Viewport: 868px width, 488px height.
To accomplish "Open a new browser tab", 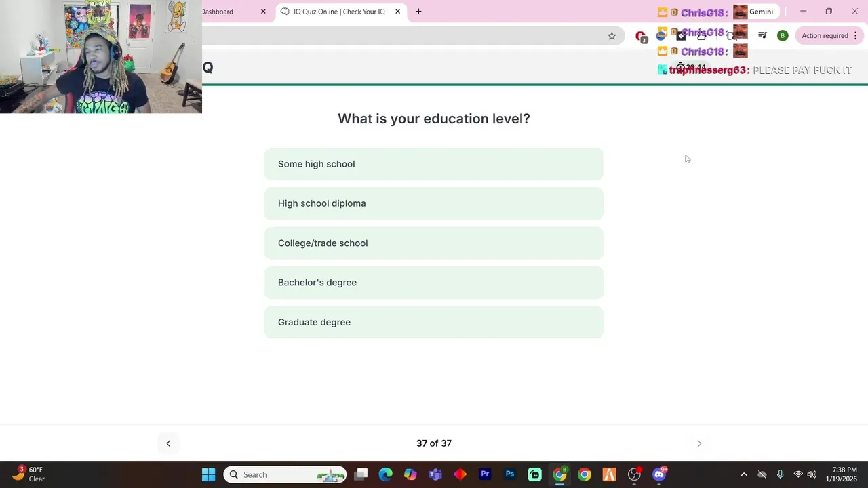I will (418, 12).
